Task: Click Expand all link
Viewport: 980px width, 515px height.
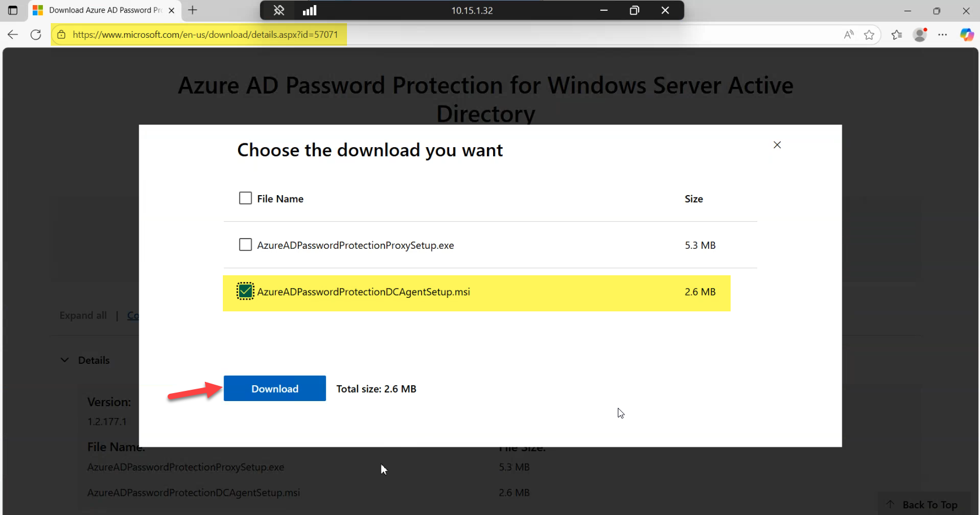Action: [x=83, y=315]
